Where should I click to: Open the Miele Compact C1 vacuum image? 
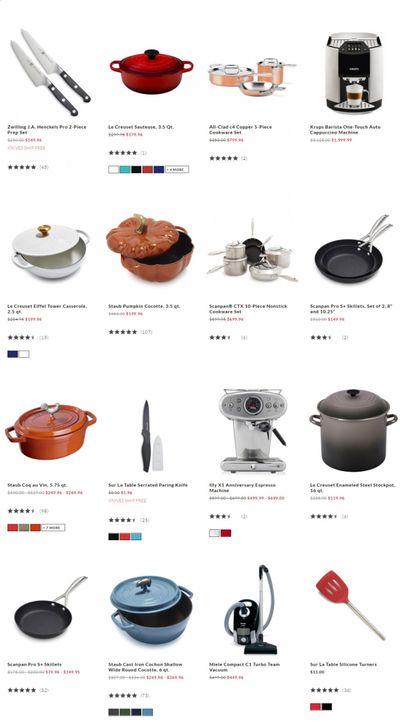pyautogui.click(x=253, y=609)
